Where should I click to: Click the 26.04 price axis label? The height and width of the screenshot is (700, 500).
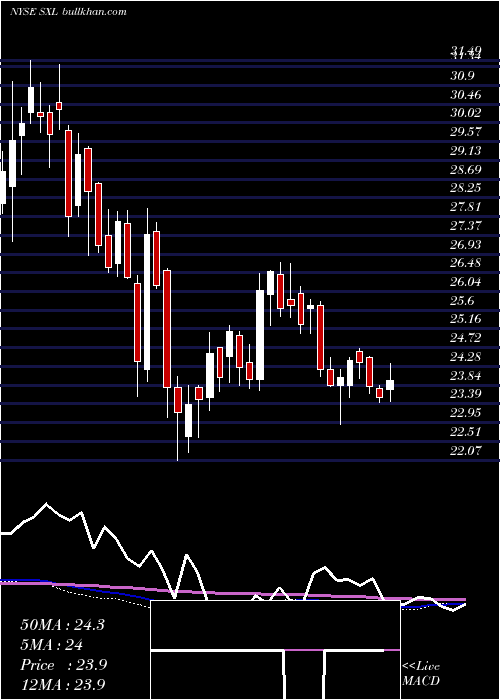[466, 282]
